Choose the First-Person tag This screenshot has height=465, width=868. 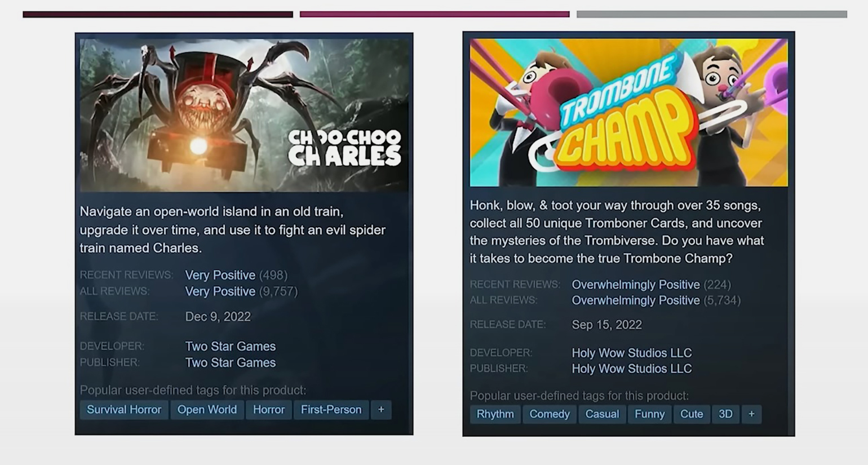(x=331, y=410)
